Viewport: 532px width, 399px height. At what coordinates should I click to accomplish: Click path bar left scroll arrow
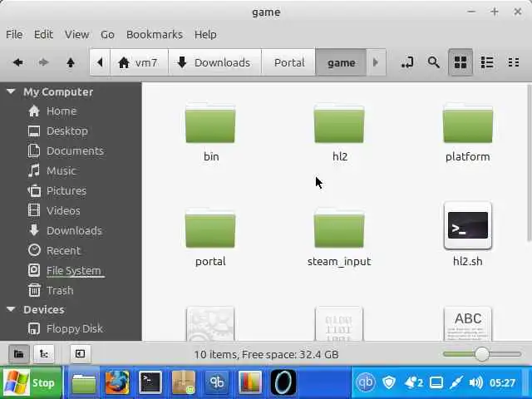tap(100, 62)
